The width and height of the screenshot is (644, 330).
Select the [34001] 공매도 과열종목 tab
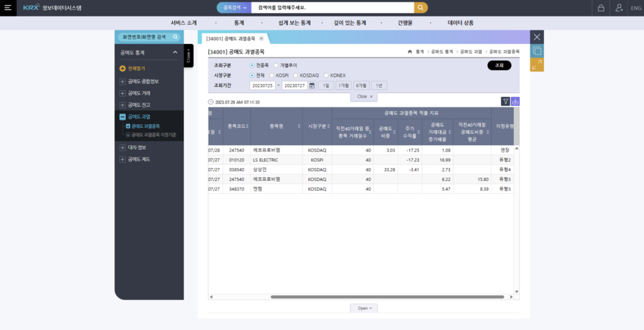(x=231, y=39)
